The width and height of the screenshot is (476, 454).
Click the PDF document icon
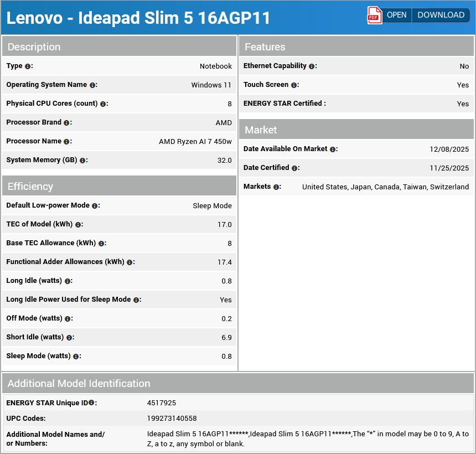point(374,15)
